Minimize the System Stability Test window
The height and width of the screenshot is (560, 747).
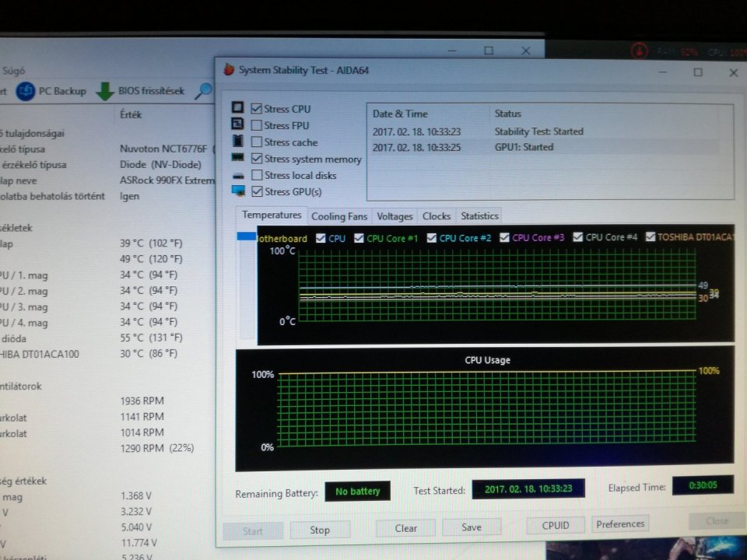tap(663, 72)
